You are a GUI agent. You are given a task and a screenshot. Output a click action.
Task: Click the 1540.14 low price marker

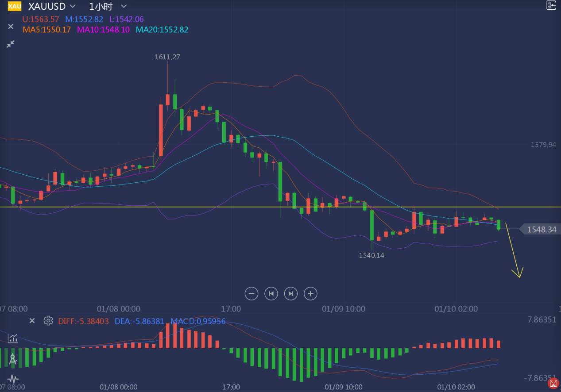pyautogui.click(x=371, y=255)
